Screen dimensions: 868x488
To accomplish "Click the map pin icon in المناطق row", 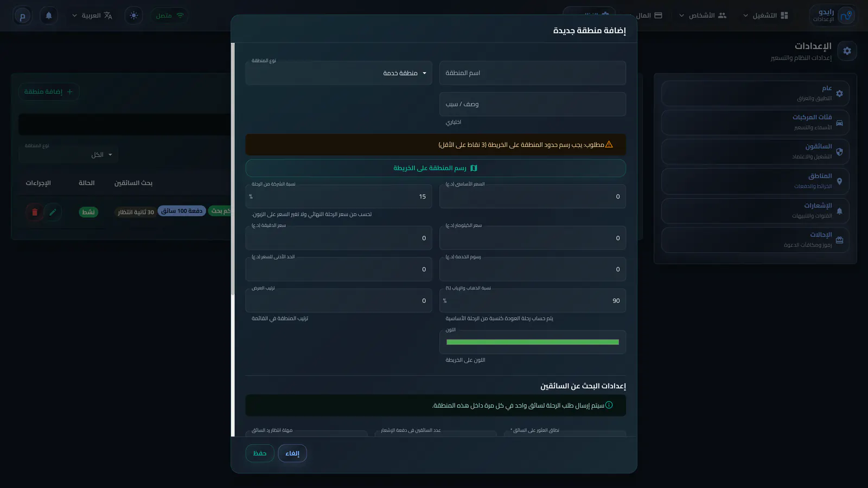I will click(x=839, y=181).
